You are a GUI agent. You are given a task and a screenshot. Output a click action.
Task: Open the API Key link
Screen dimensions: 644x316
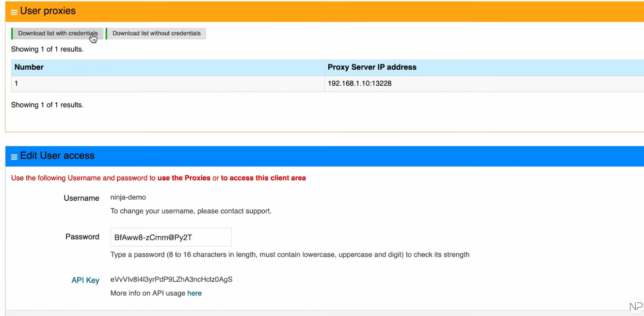(85, 280)
